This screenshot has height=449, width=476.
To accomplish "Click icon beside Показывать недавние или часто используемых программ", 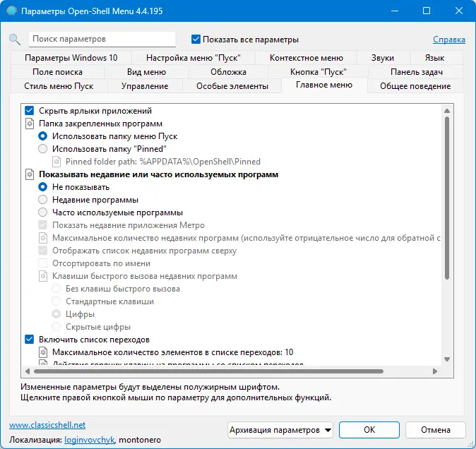I will [30, 174].
